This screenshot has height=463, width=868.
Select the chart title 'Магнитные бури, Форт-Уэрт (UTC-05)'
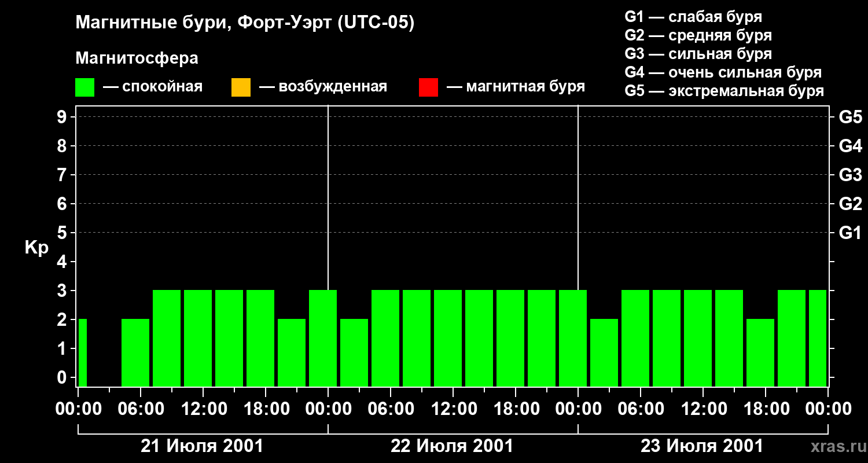pos(245,23)
